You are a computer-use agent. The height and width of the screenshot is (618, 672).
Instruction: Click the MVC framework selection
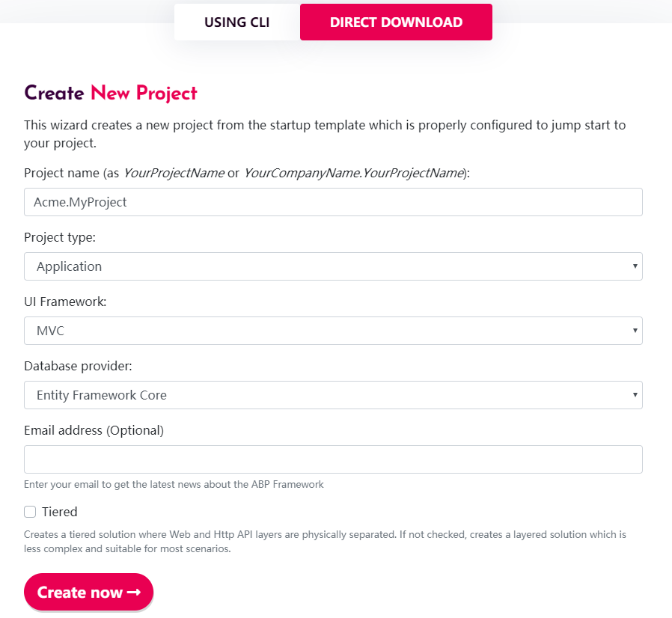click(51, 331)
